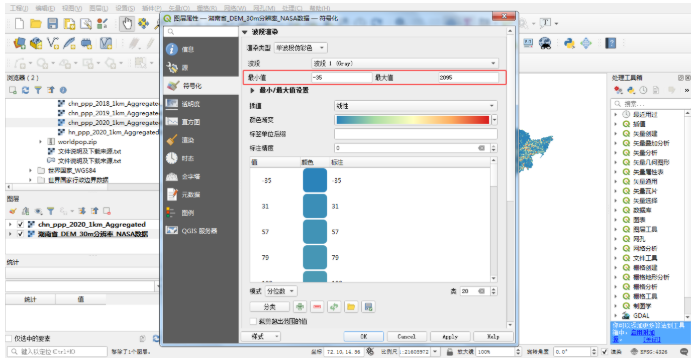This screenshot has width=696, height=364.
Task: Click the Open Project folder icon
Action: point(36,23)
